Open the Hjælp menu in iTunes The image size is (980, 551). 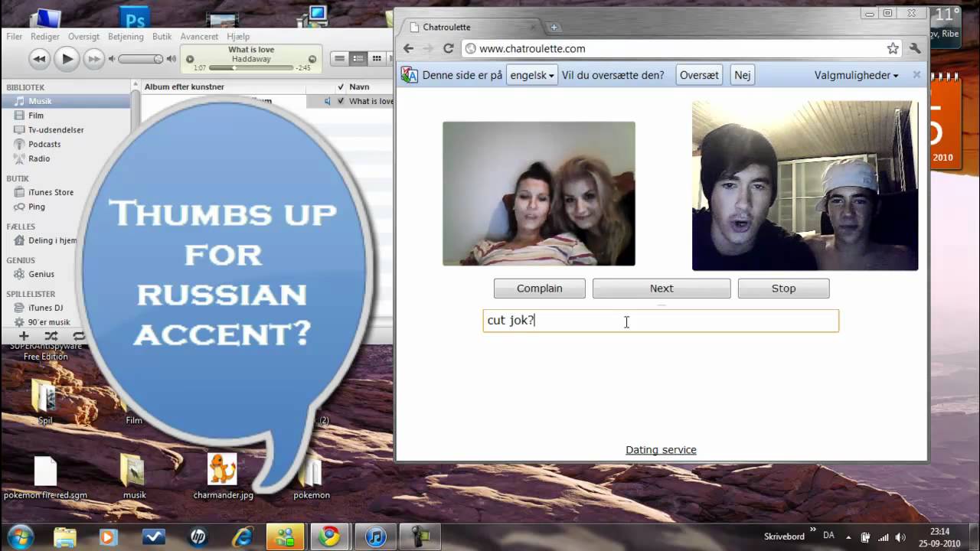point(238,37)
